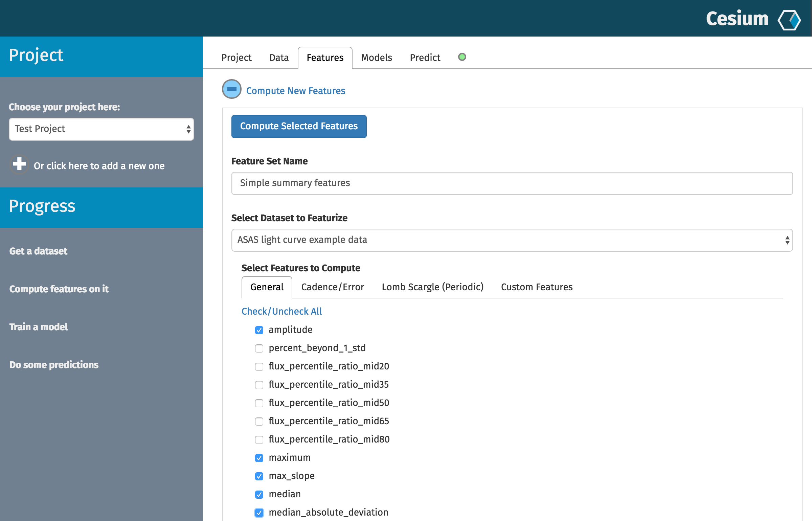Click the Feature Set Name text field
The height and width of the screenshot is (521, 812).
[x=512, y=183]
